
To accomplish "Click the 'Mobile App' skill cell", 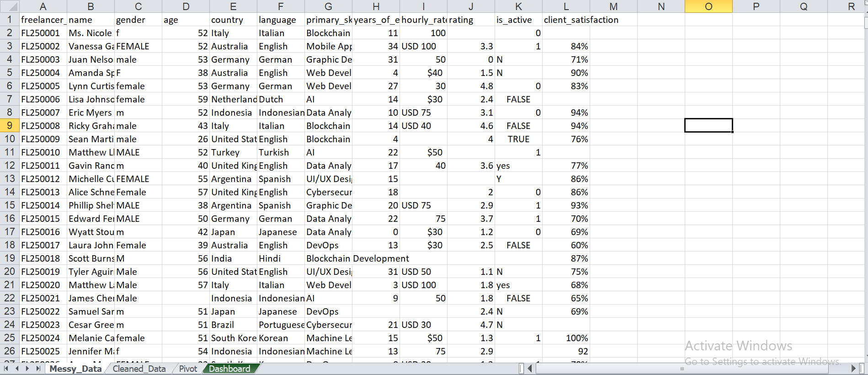I will click(328, 46).
